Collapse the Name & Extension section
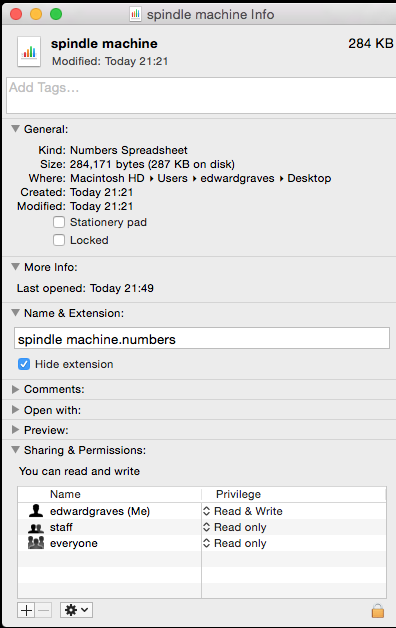396x628 pixels. 15,313
